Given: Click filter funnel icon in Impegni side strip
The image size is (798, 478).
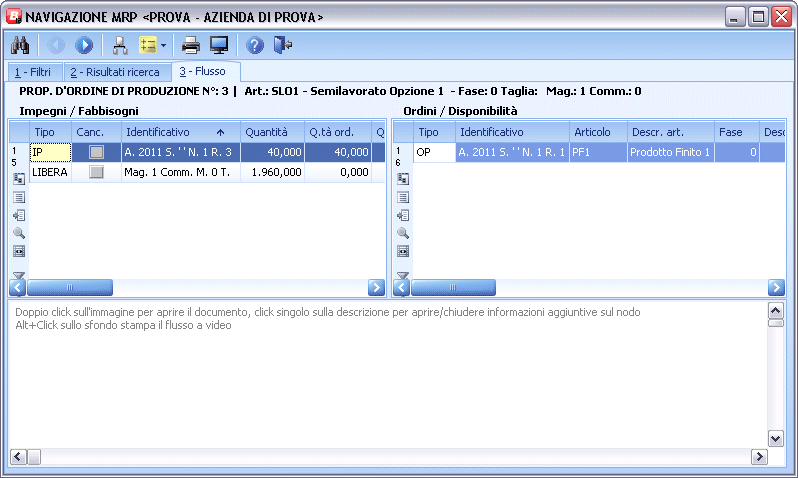Looking at the screenshot, I should 19,275.
